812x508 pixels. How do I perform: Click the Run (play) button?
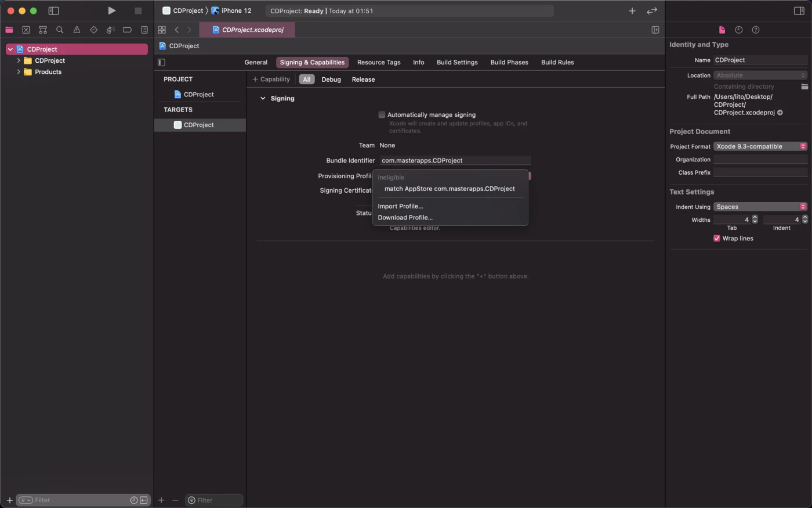[111, 10]
